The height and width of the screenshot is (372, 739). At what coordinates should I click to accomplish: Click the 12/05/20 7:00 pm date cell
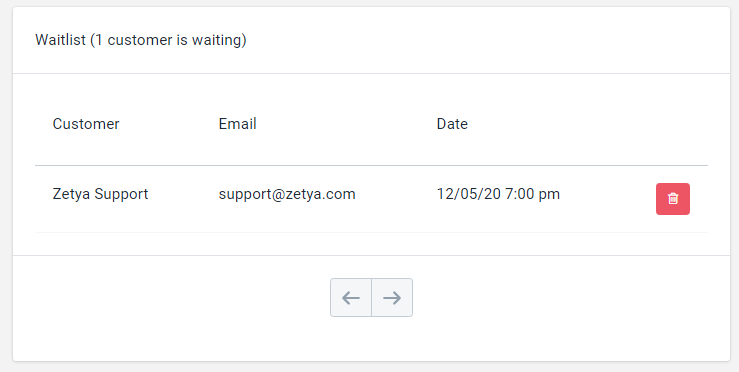click(498, 194)
